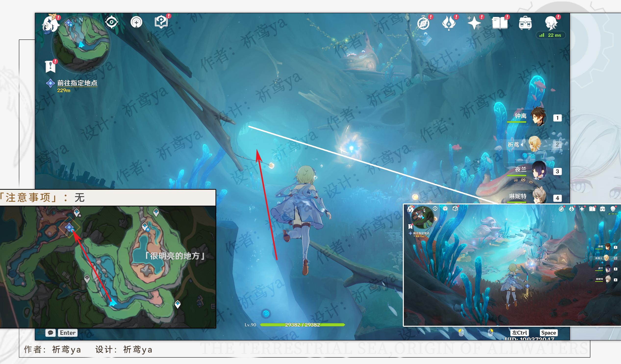Open the backpack inventory icon
The height and width of the screenshot is (364, 621).
click(525, 24)
